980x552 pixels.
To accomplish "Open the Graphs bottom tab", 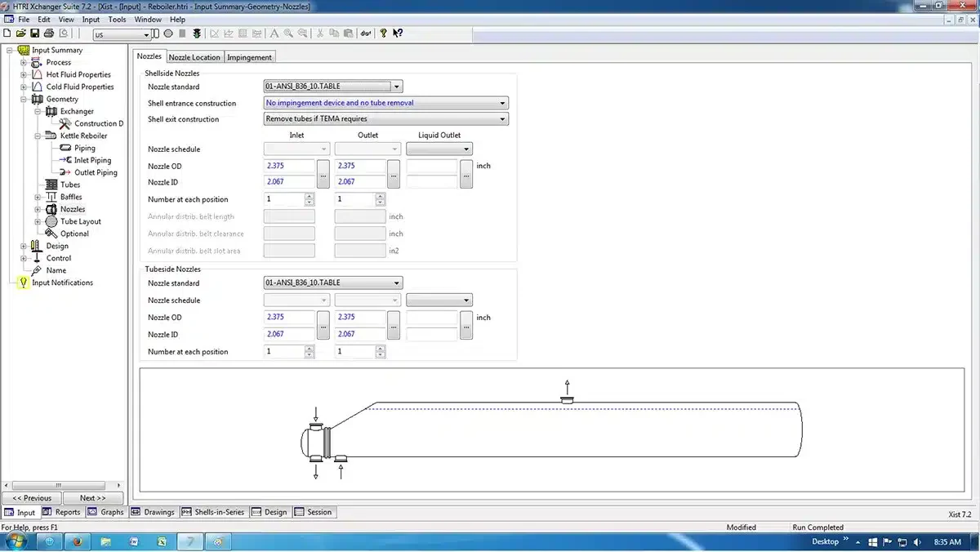I will click(105, 512).
